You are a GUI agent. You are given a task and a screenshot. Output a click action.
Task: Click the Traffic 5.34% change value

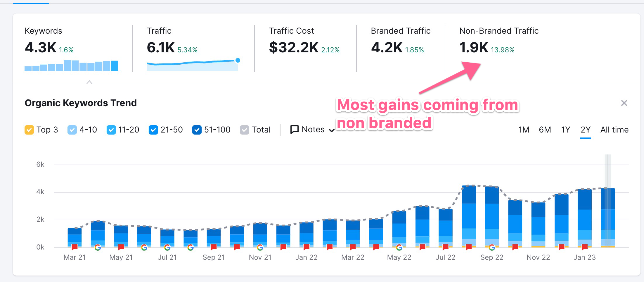(x=187, y=50)
